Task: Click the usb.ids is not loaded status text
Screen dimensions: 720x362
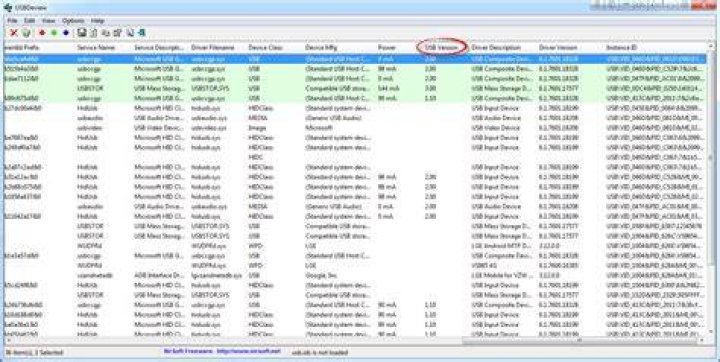Action: (x=320, y=352)
